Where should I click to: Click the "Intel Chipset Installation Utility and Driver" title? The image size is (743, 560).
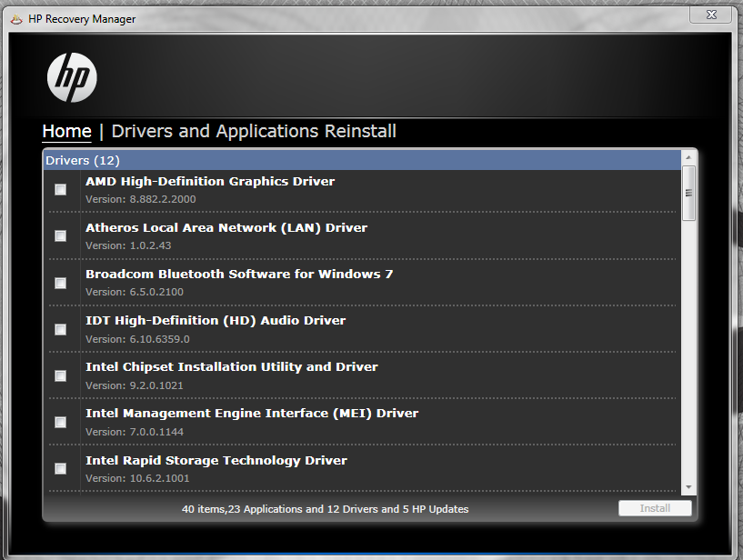point(232,367)
